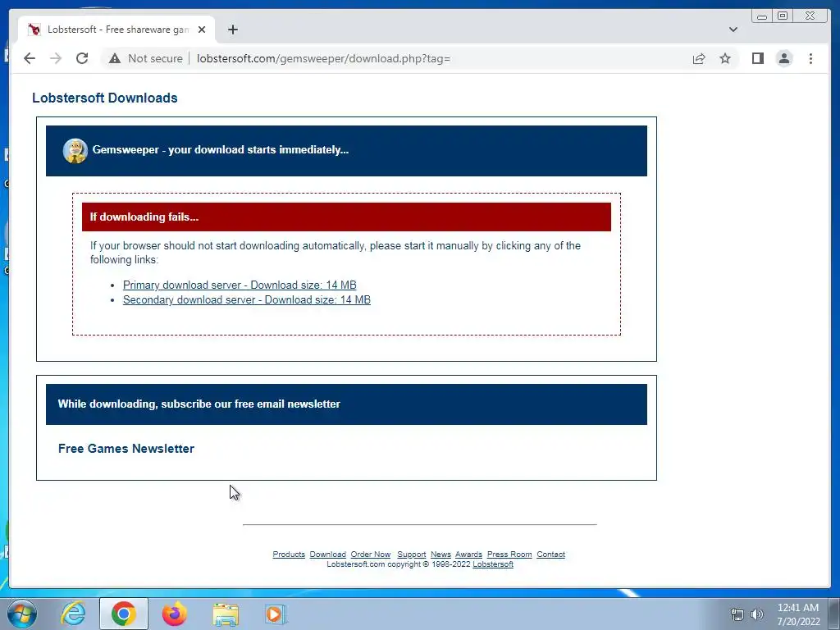Click the Chrome taskbar icon

point(123,614)
